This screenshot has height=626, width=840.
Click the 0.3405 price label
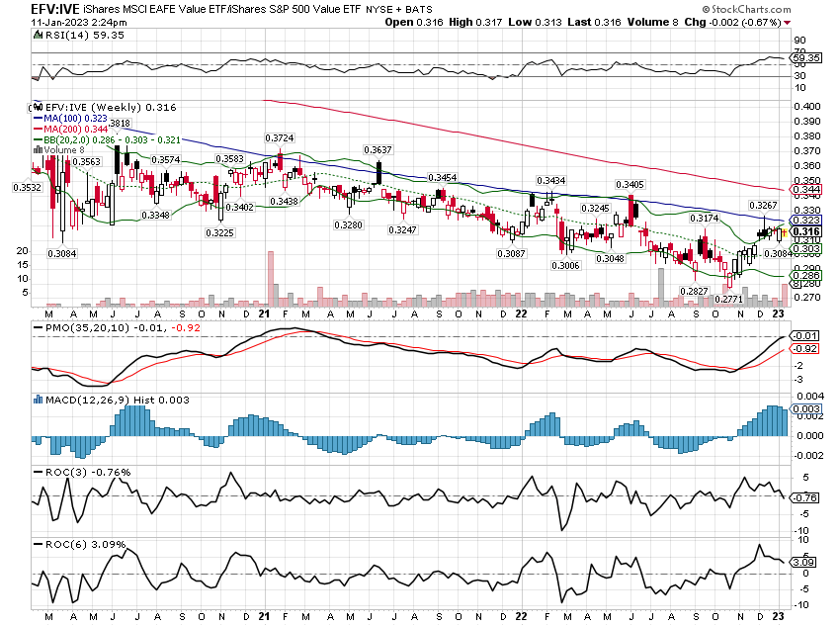(x=630, y=184)
